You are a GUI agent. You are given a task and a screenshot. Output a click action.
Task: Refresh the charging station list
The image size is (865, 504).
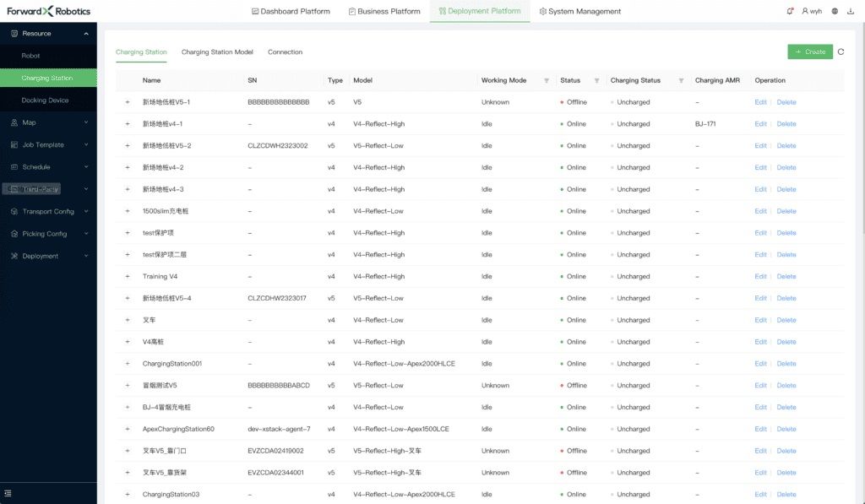(841, 52)
